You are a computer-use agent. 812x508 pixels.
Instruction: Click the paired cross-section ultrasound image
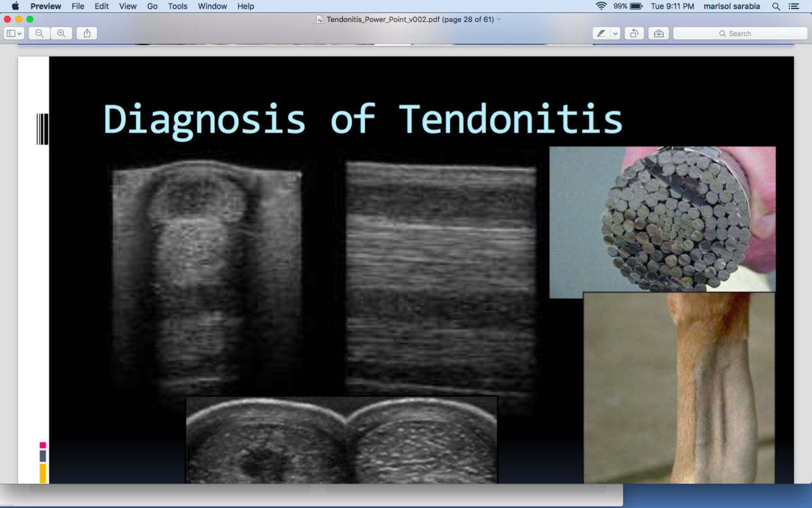[x=341, y=440]
